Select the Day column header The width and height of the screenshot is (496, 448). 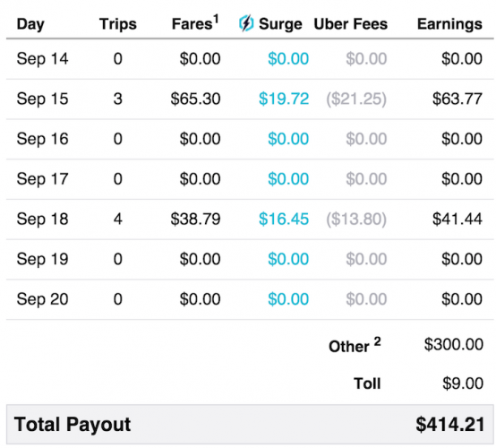pyautogui.click(x=30, y=24)
